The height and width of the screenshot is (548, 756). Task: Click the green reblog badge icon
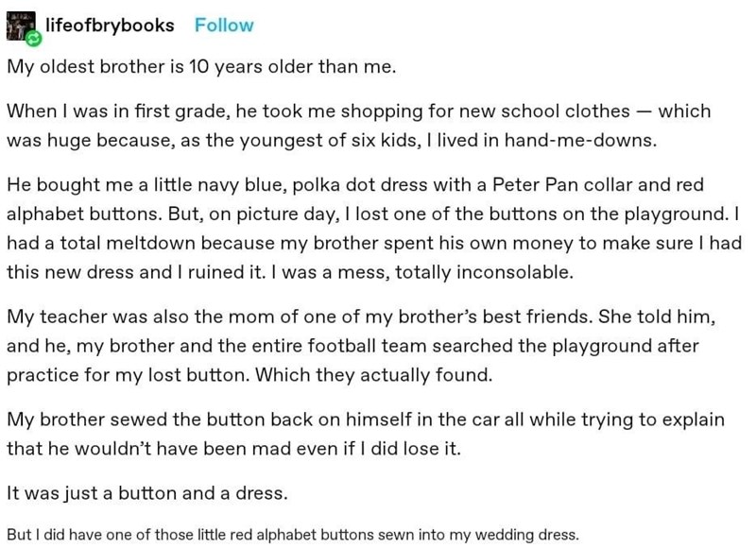35,40
